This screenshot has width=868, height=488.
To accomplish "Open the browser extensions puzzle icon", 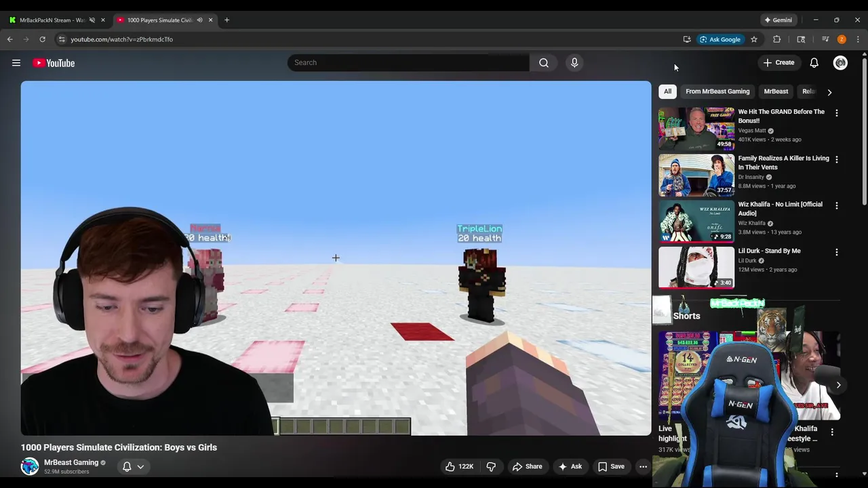I will pyautogui.click(x=777, y=39).
